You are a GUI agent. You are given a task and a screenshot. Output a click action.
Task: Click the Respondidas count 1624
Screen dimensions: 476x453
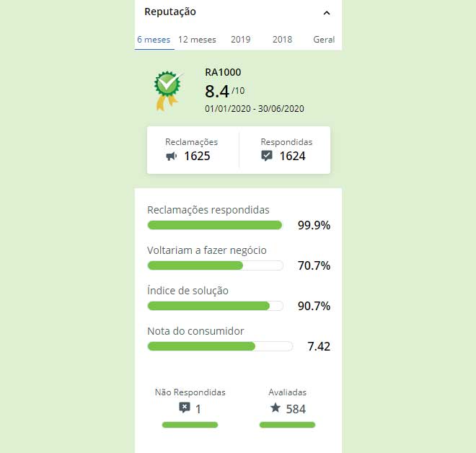pyautogui.click(x=292, y=156)
